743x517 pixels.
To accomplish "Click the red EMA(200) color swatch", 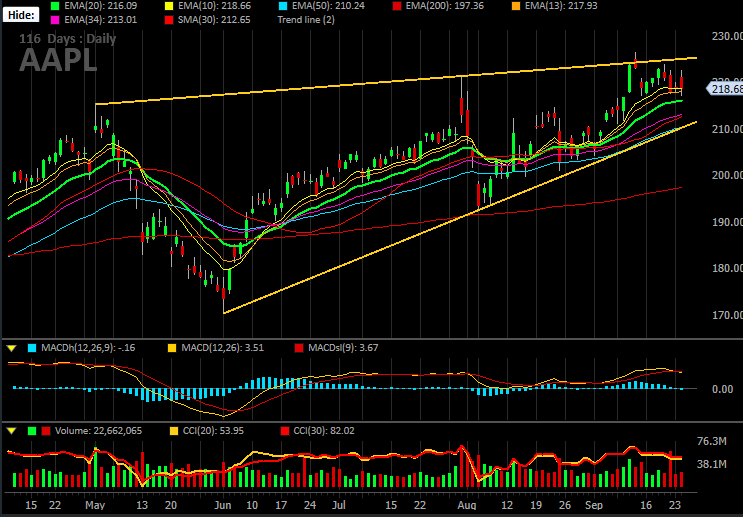I will [x=397, y=6].
